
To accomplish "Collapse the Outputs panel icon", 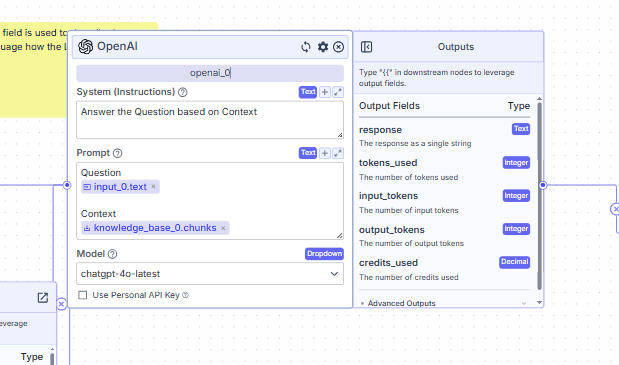I will 366,47.
